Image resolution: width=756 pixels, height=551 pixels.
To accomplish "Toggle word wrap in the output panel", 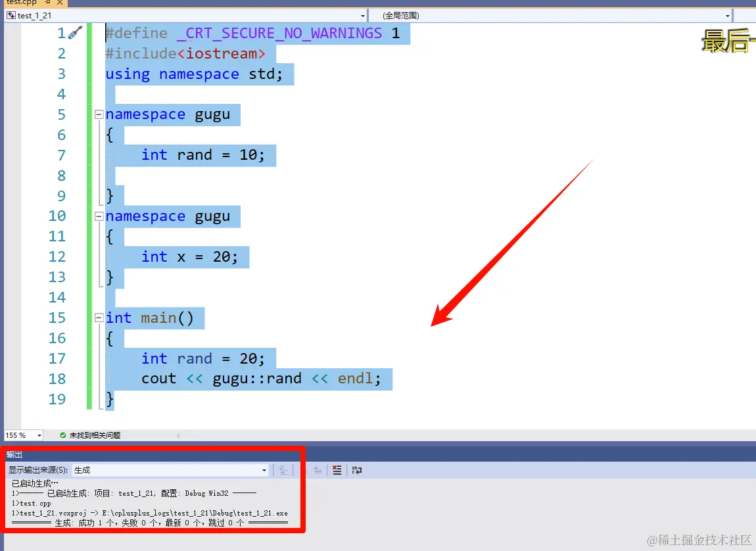I will tap(357, 470).
